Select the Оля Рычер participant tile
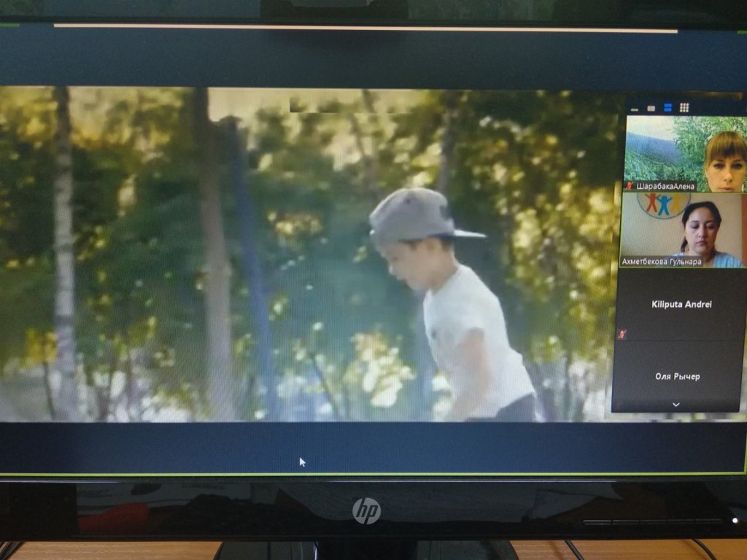This screenshot has width=747, height=560. point(676,376)
